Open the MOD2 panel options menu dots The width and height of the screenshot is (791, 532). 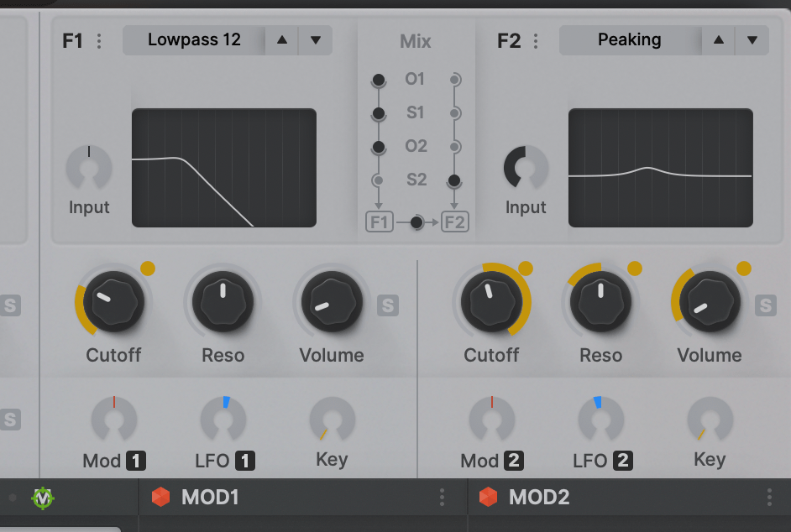769,498
